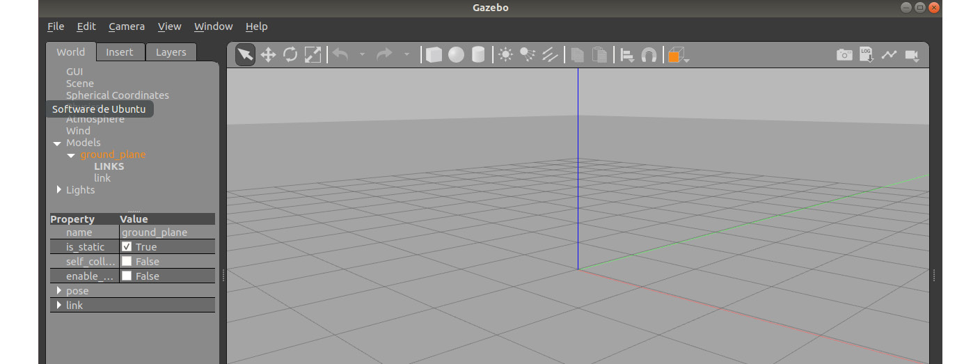Viewport: 980px width, 364px height.
Task: Select the arrow selection mode tool
Action: [245, 54]
